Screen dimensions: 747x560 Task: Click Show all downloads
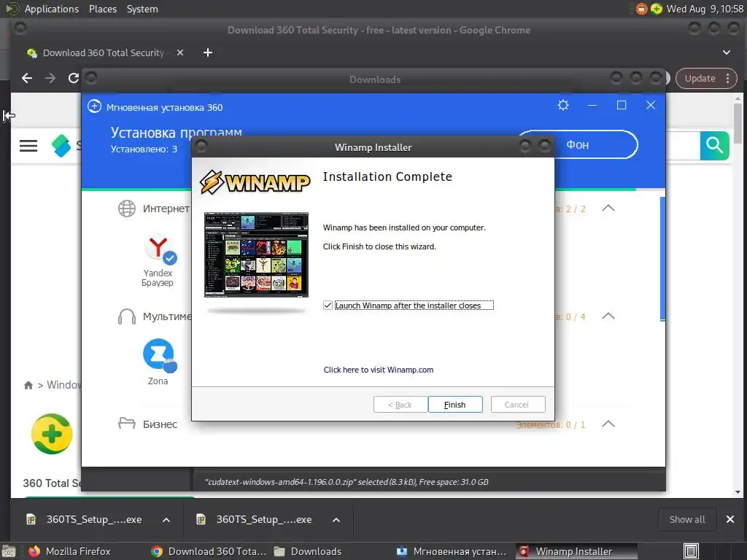click(687, 519)
